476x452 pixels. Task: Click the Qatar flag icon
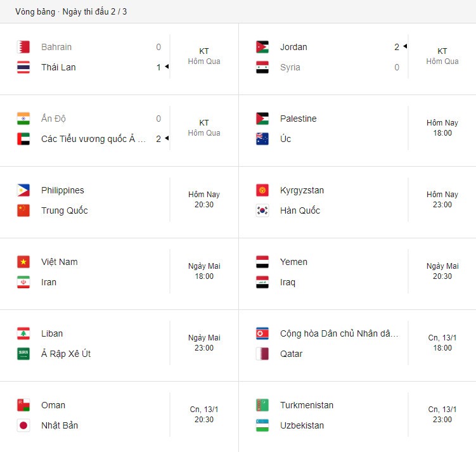[x=262, y=354]
